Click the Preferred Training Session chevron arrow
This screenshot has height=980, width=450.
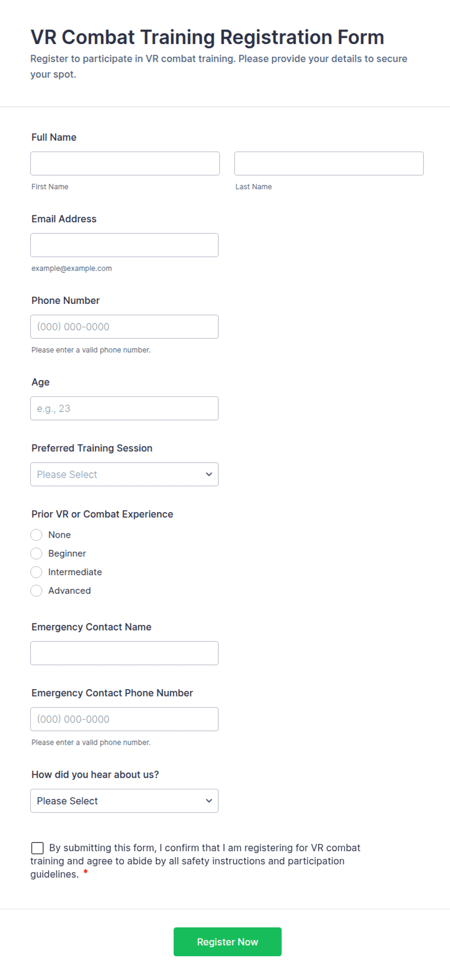[209, 474]
